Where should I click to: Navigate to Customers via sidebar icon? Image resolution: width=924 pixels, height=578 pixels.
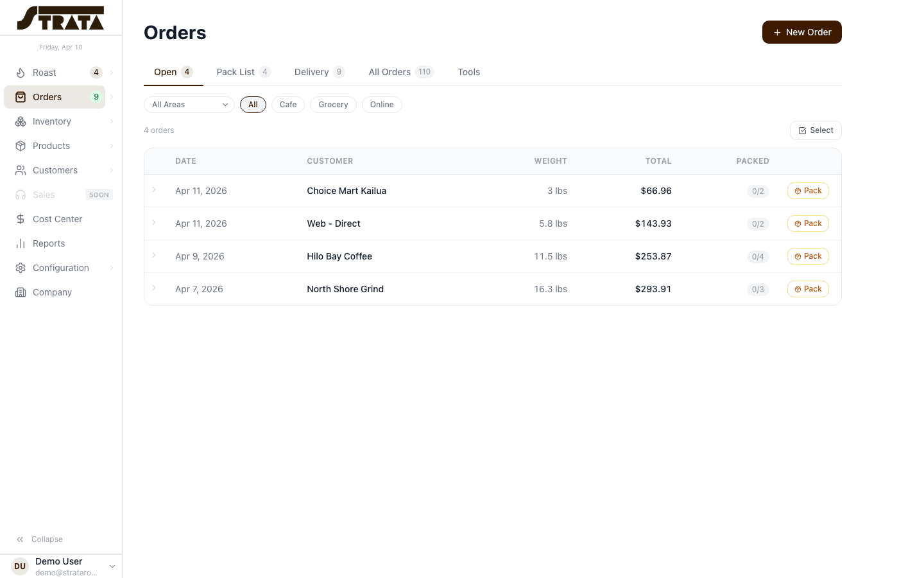[x=21, y=170]
